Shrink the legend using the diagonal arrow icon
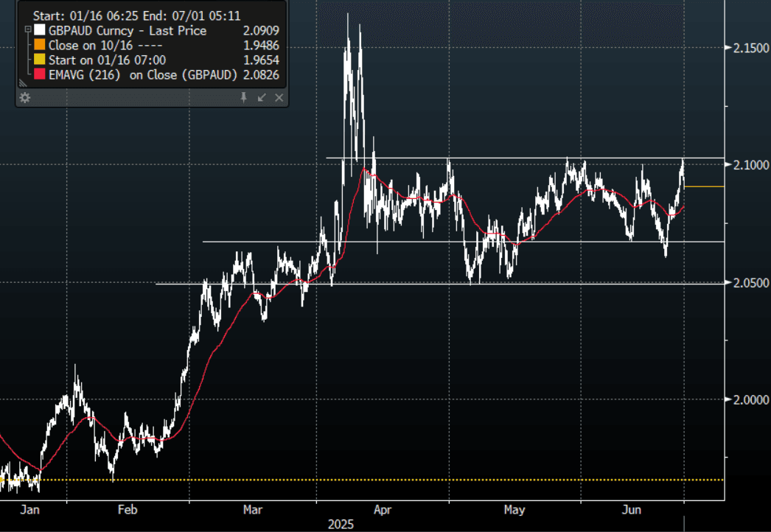The image size is (771, 532). (262, 97)
